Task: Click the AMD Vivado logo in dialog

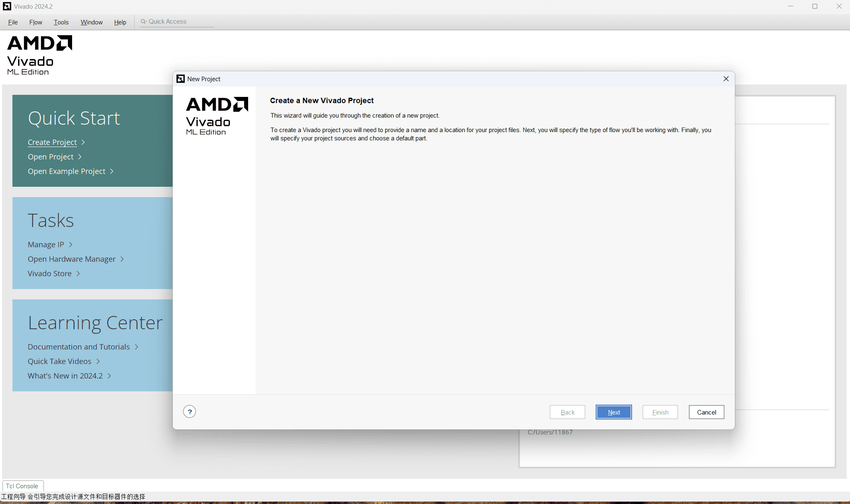Action: coord(217,116)
